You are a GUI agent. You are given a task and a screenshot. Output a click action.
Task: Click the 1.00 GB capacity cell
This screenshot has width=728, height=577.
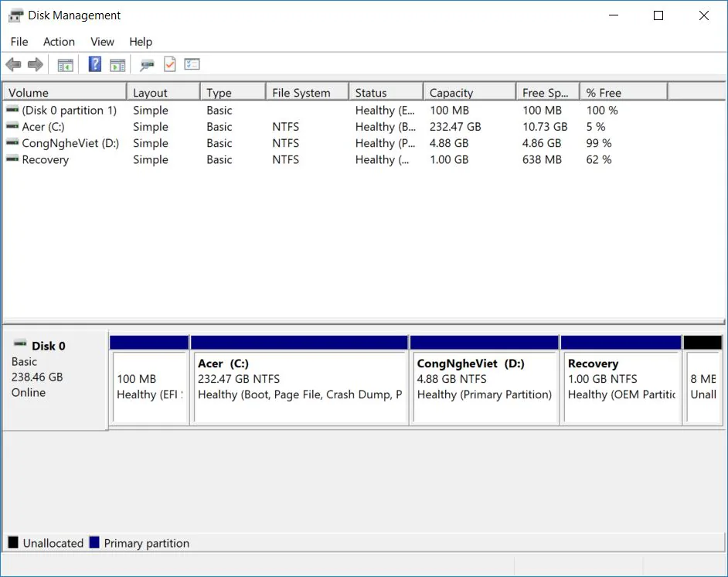click(x=449, y=160)
